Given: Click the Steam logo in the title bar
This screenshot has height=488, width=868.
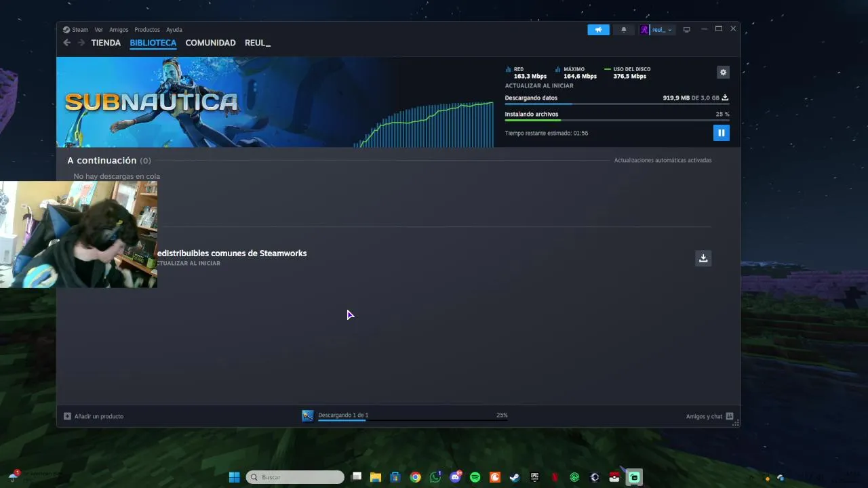Looking at the screenshot, I should (x=66, y=30).
